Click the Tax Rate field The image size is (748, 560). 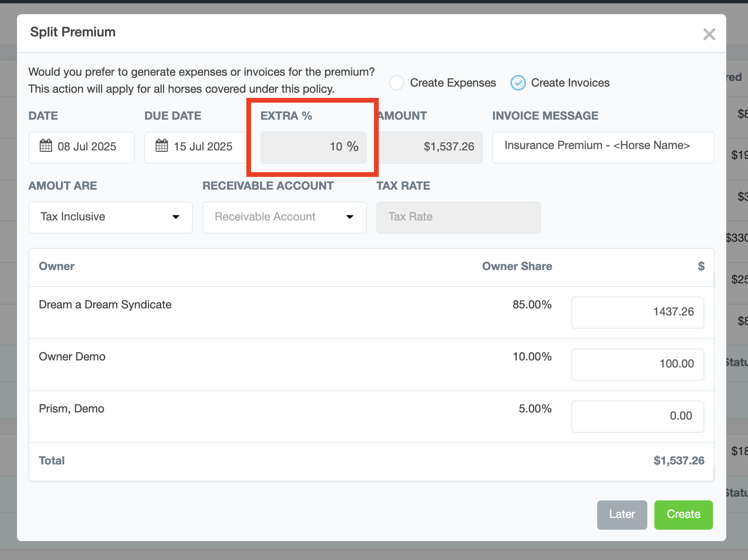[x=458, y=217]
